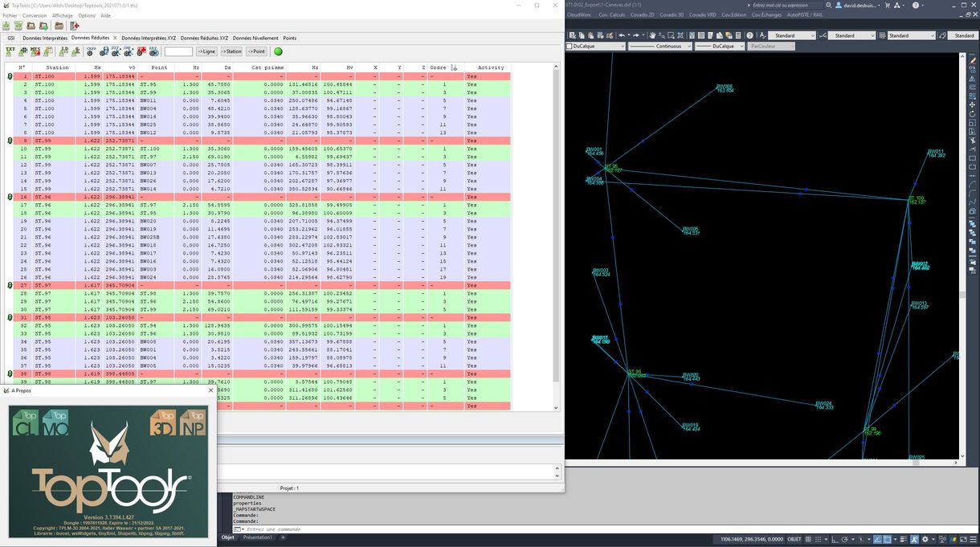980x547 pixels.
Task: Close the A Propos dialog
Action: point(211,390)
